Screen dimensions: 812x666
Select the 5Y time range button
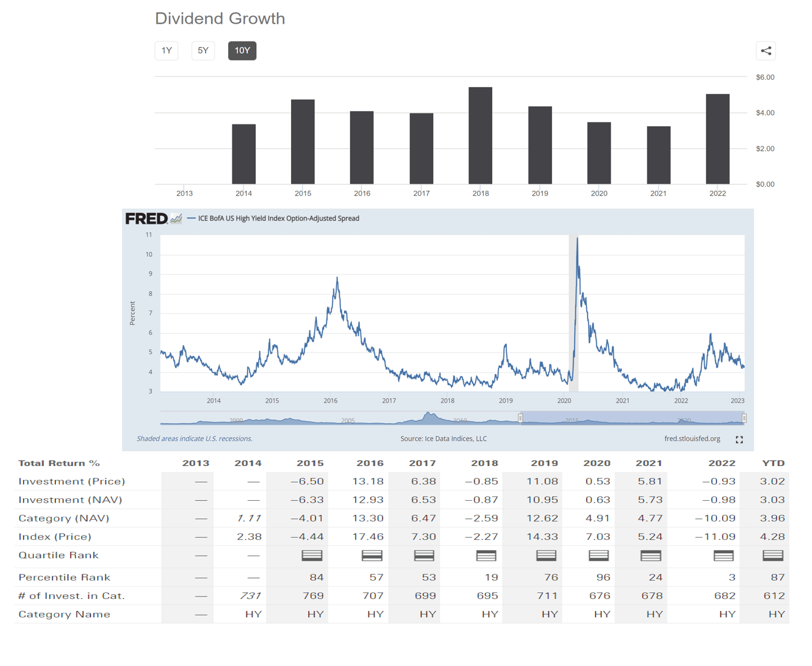(x=203, y=51)
